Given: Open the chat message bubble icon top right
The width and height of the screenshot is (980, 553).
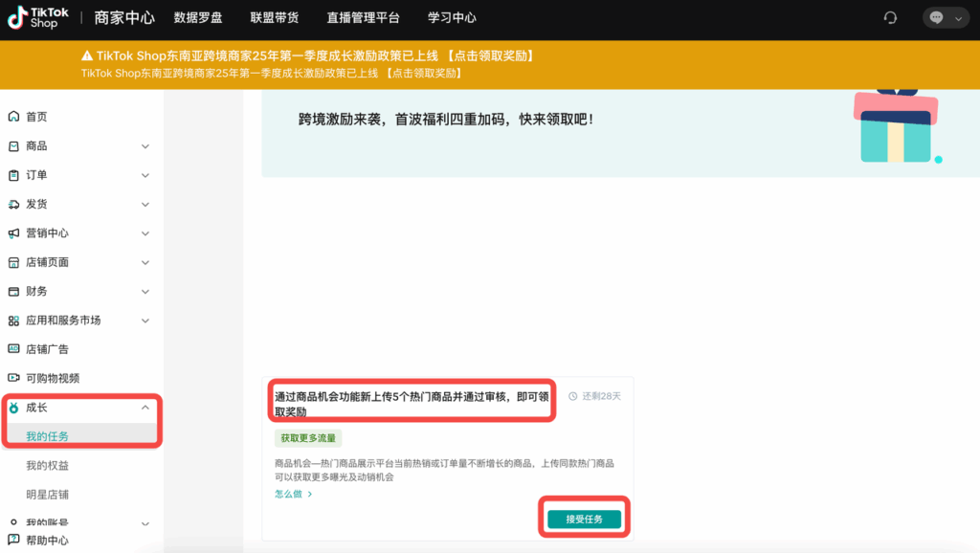Looking at the screenshot, I should (x=936, y=16).
